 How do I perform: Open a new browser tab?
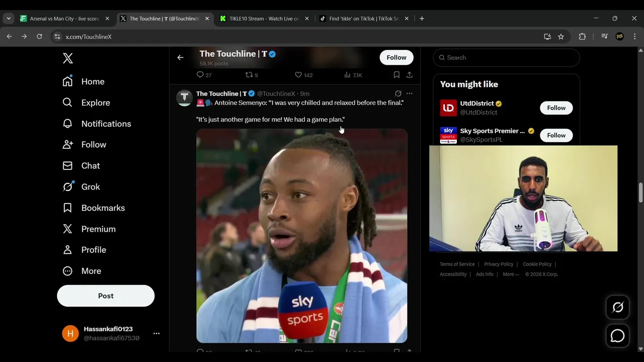click(422, 19)
